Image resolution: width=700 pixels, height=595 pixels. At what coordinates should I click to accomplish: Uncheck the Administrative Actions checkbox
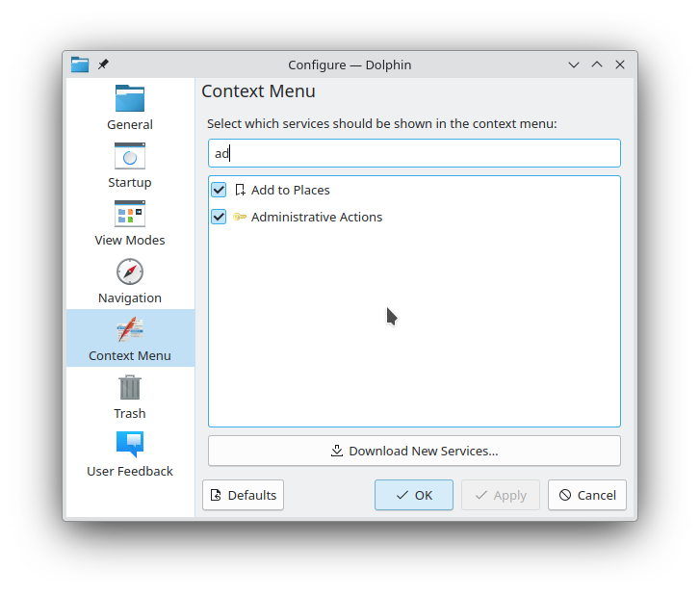219,217
